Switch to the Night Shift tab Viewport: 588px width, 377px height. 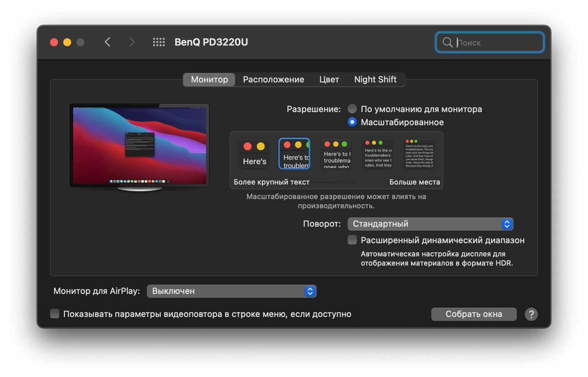pyautogui.click(x=375, y=80)
